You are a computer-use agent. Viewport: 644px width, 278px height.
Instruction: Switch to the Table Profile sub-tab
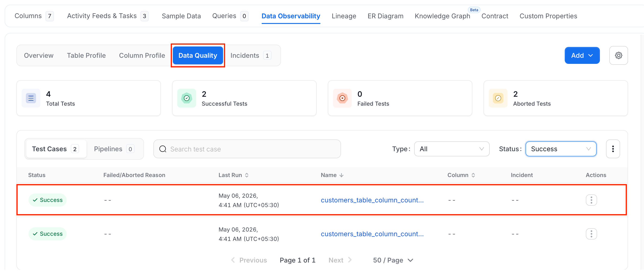(x=86, y=55)
